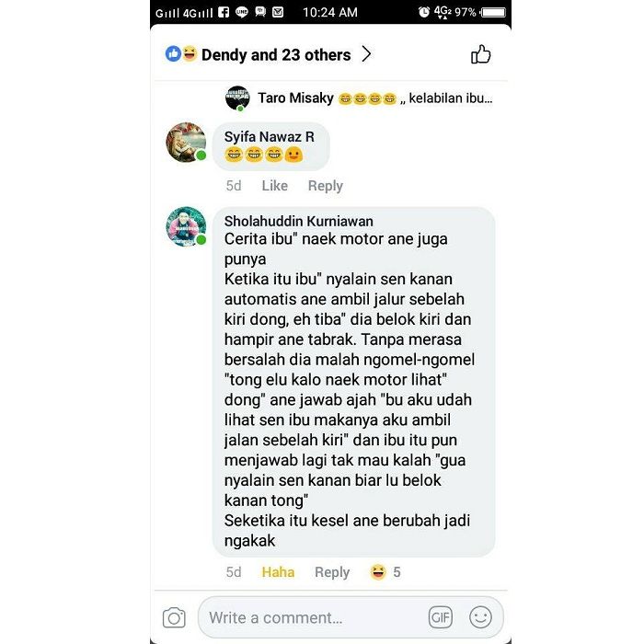Open Syifa Nawaz R's profile picture

[x=186, y=142]
